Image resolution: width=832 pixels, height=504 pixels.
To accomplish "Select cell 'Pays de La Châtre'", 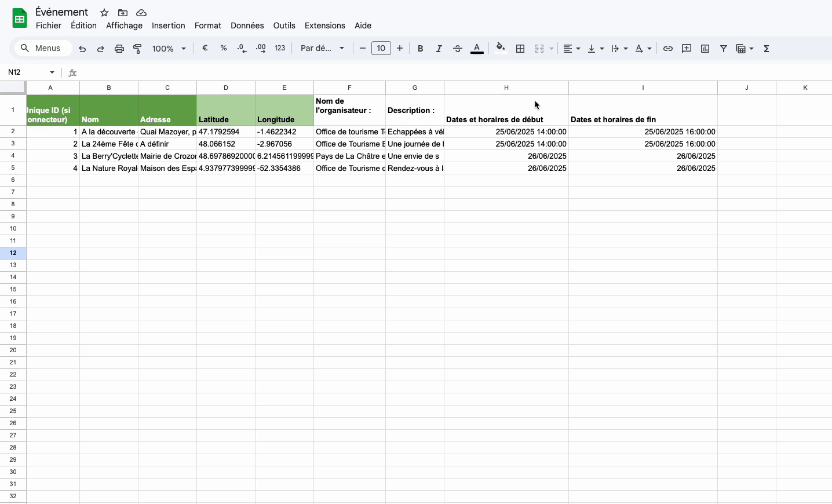I will tap(349, 156).
